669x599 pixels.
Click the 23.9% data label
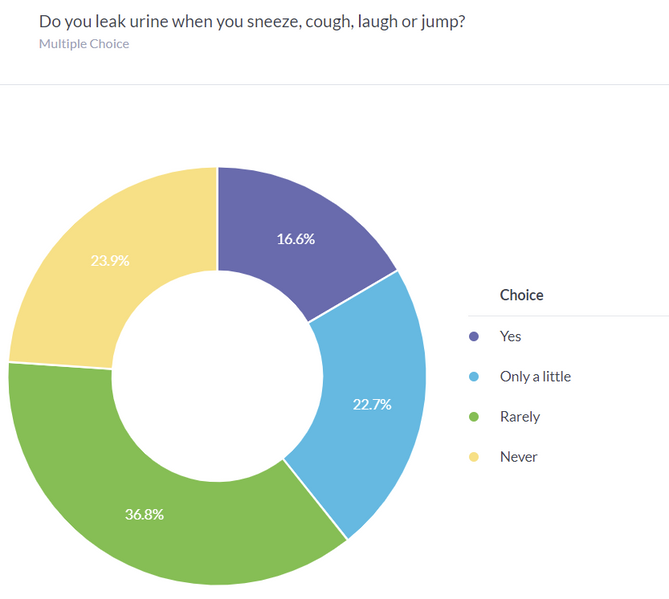(x=110, y=260)
